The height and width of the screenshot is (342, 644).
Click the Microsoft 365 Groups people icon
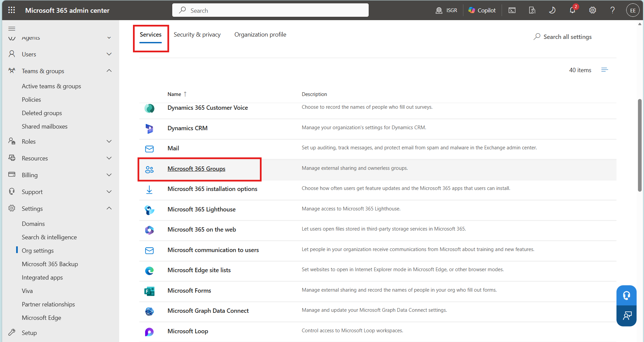pyautogui.click(x=149, y=169)
